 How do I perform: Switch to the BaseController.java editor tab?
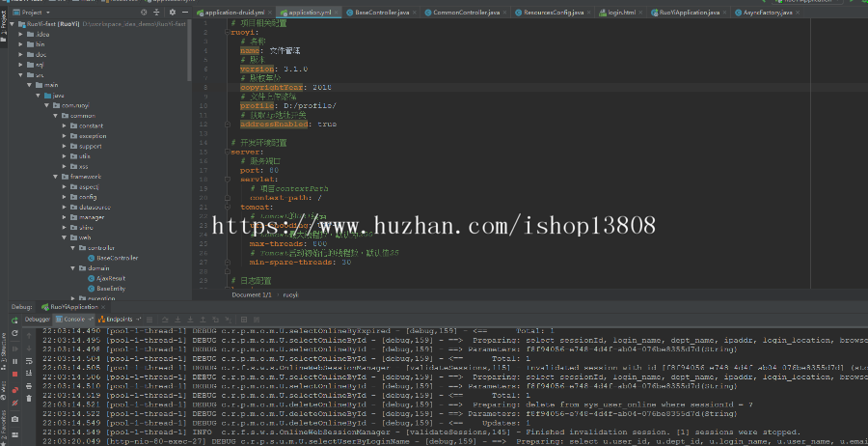(x=378, y=13)
